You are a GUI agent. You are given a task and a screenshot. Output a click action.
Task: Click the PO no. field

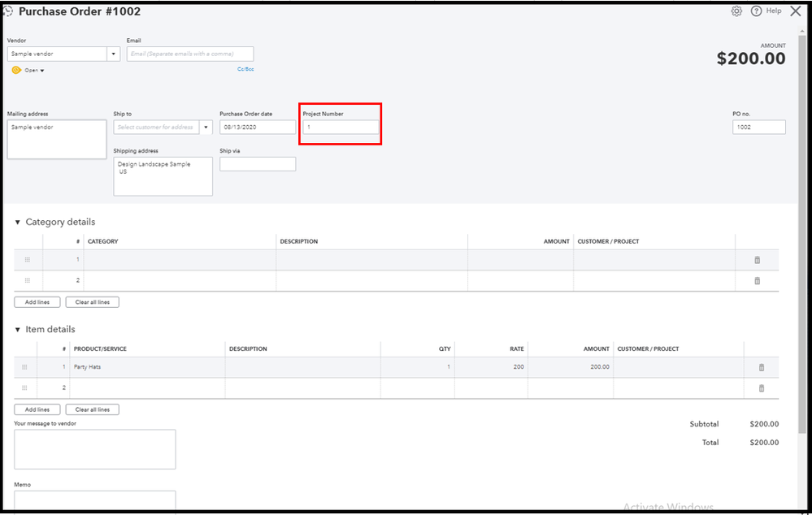click(758, 128)
